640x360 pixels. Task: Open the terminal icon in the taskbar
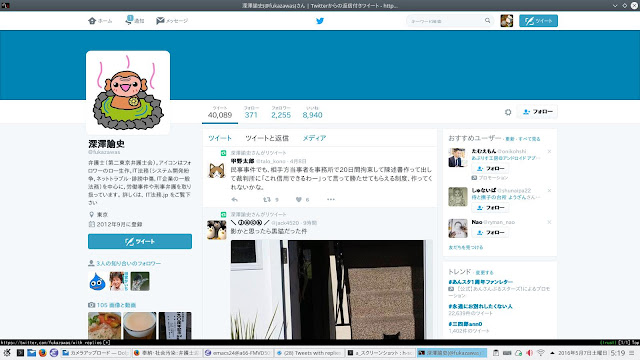[x=20, y=353]
